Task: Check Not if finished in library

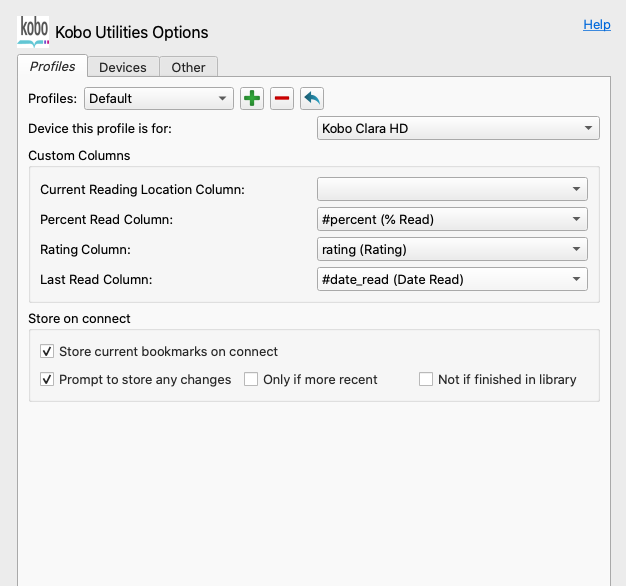Action: coord(426,380)
